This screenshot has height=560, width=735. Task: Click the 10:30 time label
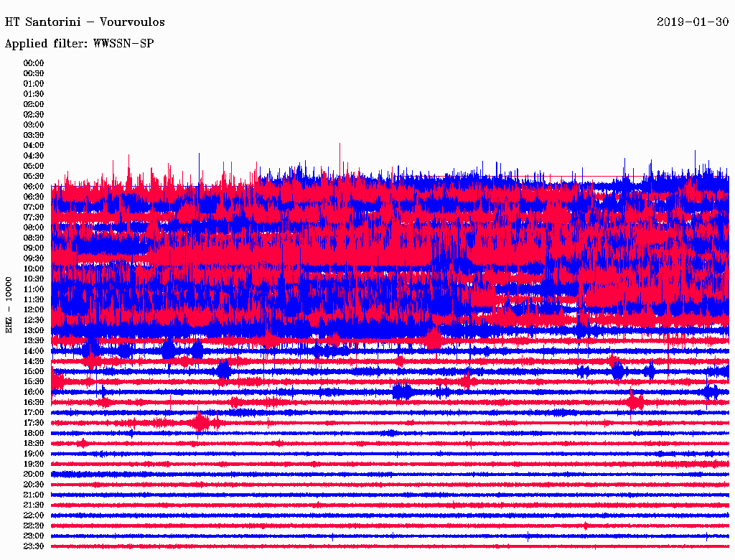34,279
